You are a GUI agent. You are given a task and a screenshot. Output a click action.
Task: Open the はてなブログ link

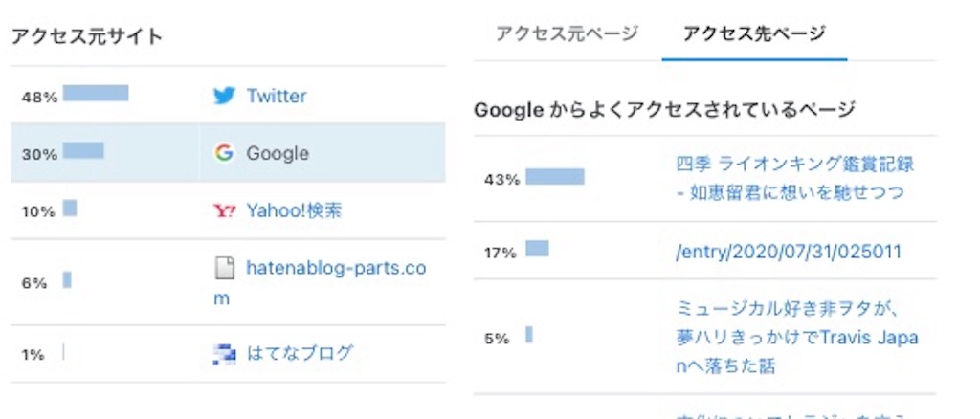click(300, 353)
